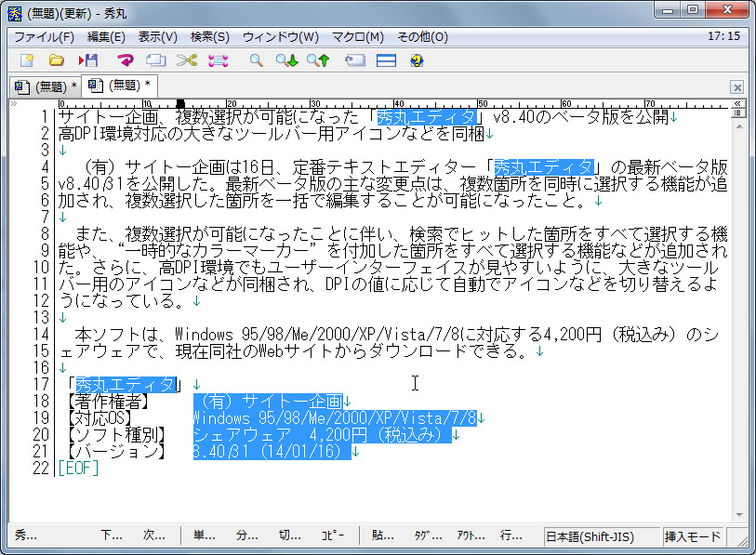Cut the selection with the scissors icon
This screenshot has width=756, height=555.
(186, 59)
